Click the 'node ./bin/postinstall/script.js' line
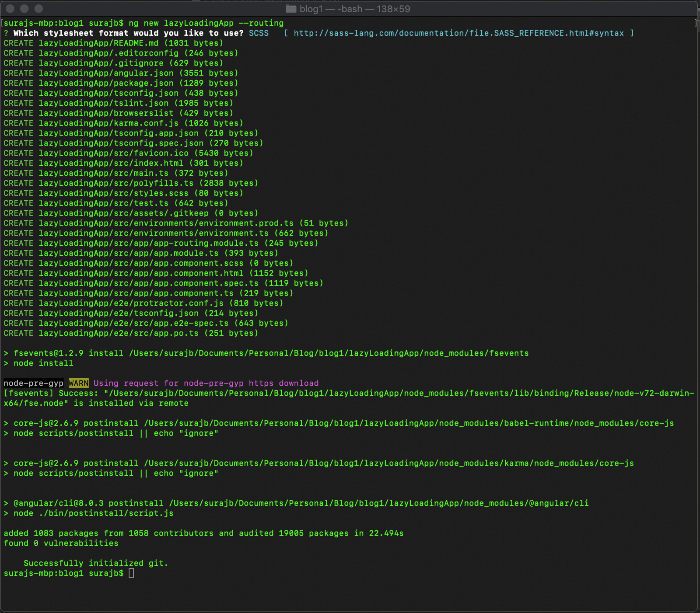Image resolution: width=700 pixels, height=613 pixels. (88, 514)
